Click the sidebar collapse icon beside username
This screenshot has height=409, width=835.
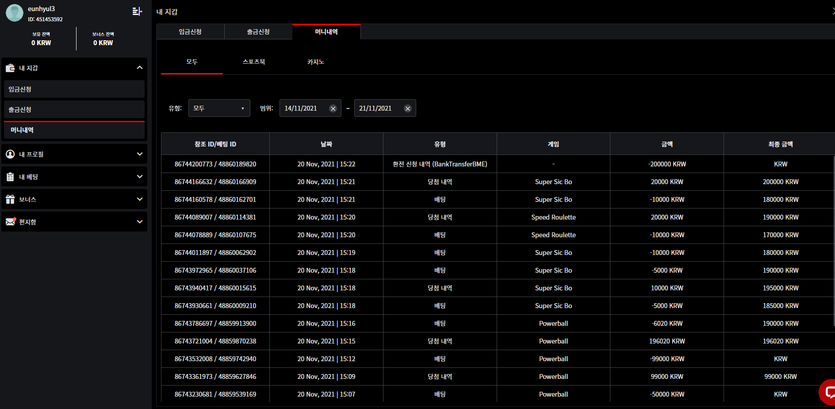coord(137,12)
